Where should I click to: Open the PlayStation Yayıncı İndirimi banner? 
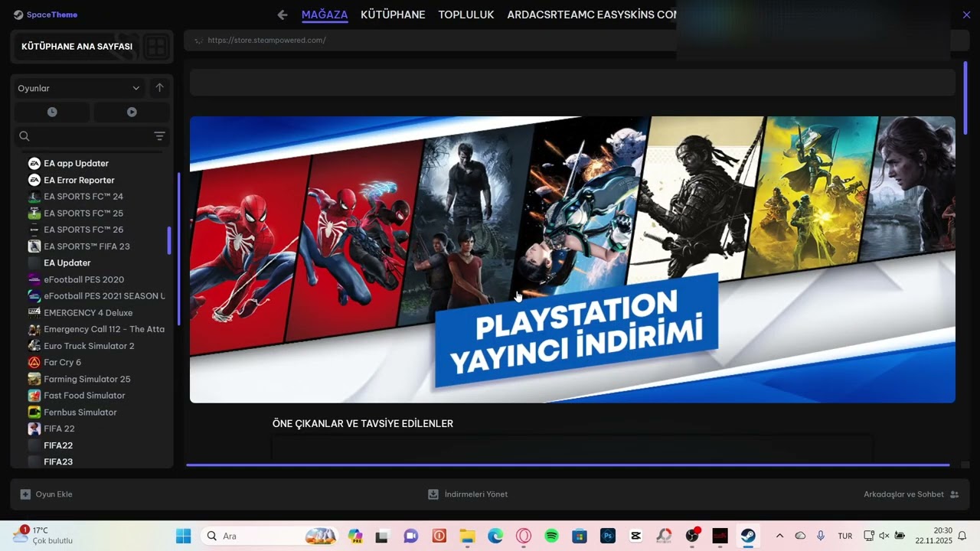[573, 259]
